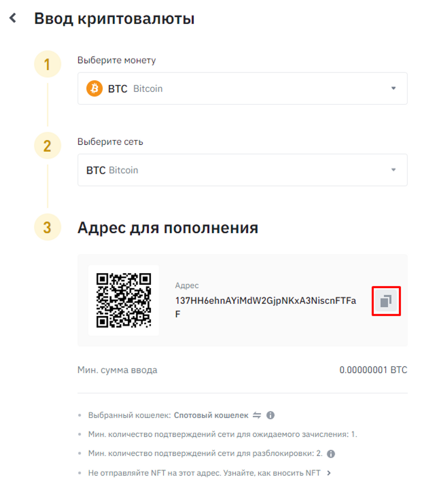Open info icon next to Спотовый кошелек
447x504 pixels.
270,415
